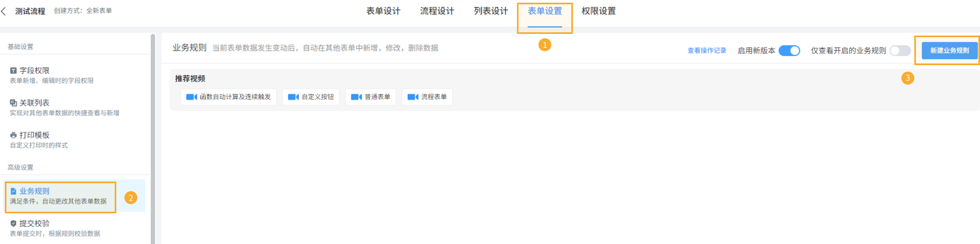980x244 pixels.
Task: Click the 业务规则 page heading
Action: (x=190, y=48)
